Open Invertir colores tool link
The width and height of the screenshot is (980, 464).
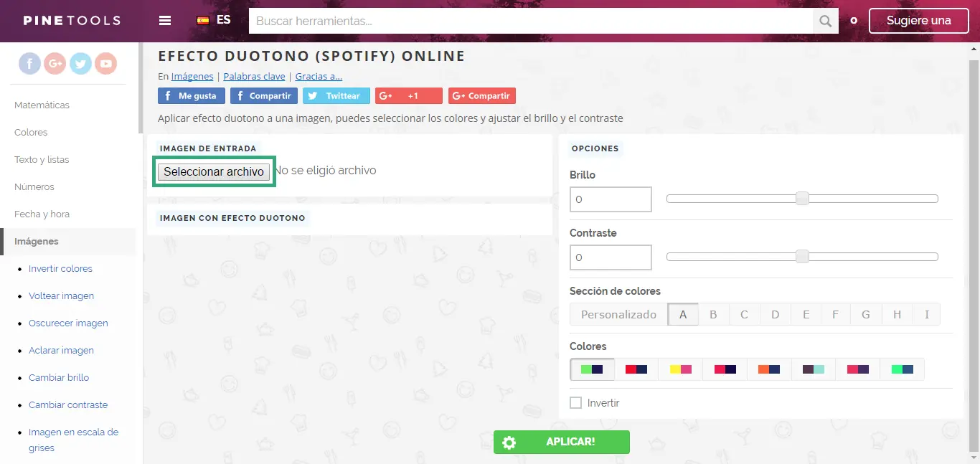(x=60, y=268)
